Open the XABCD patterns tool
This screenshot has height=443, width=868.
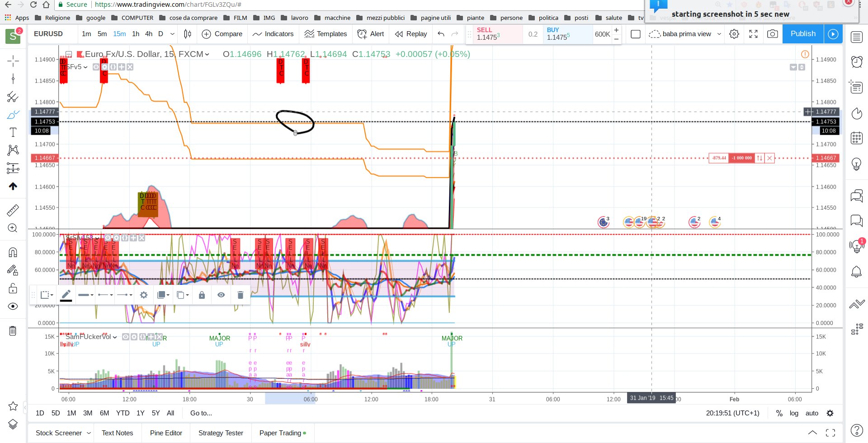coord(13,150)
